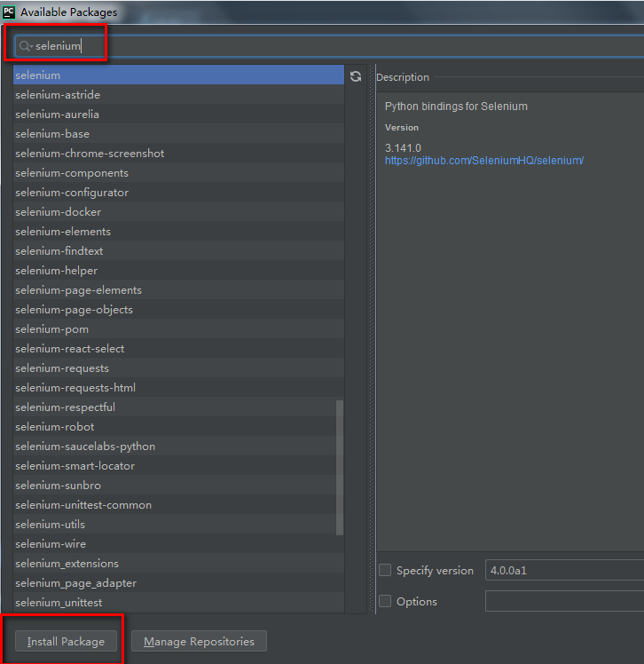Select selenium-pom package
This screenshot has height=664, width=644.
coord(178,328)
